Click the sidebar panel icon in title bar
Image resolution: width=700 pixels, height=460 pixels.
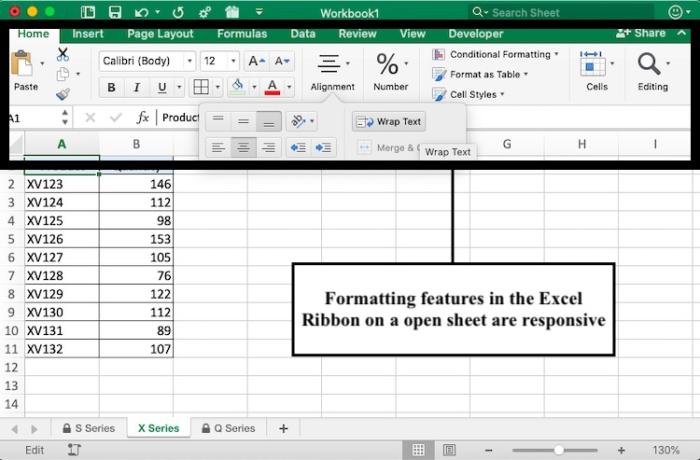tap(88, 12)
